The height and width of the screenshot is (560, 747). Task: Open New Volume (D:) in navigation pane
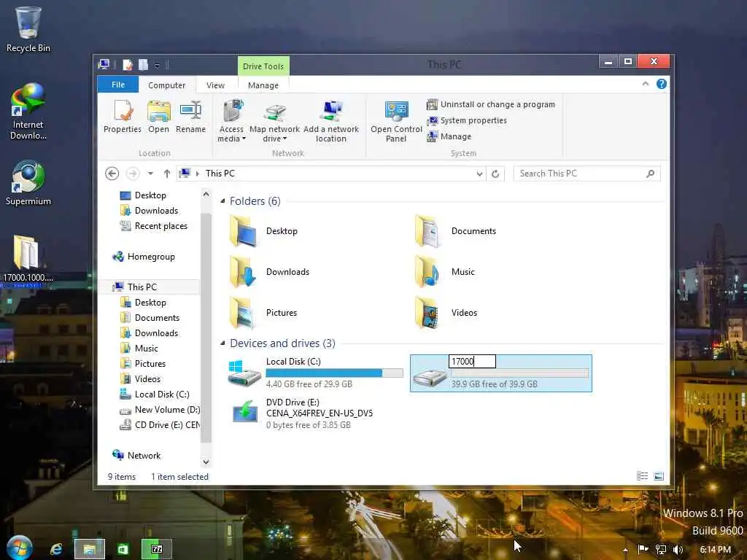160,410
